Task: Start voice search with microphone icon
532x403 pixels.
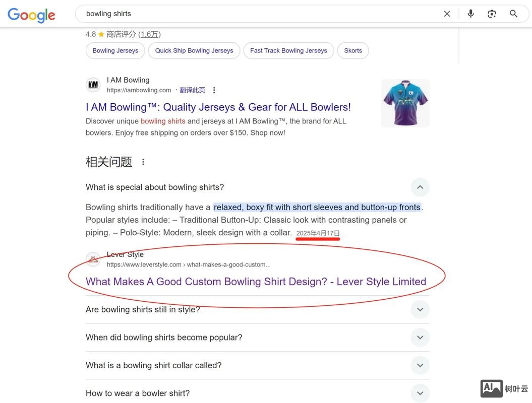Action: [470, 14]
